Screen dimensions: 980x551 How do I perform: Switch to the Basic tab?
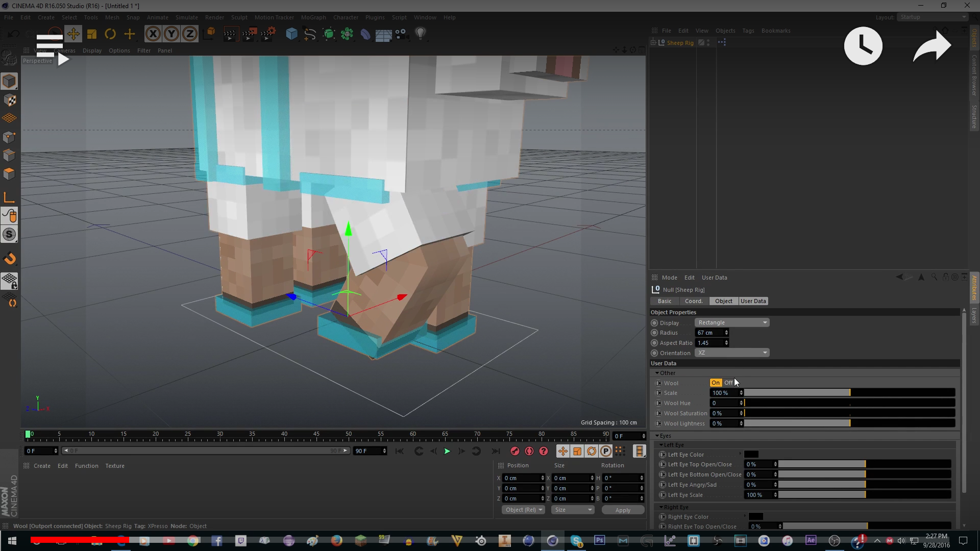click(665, 301)
